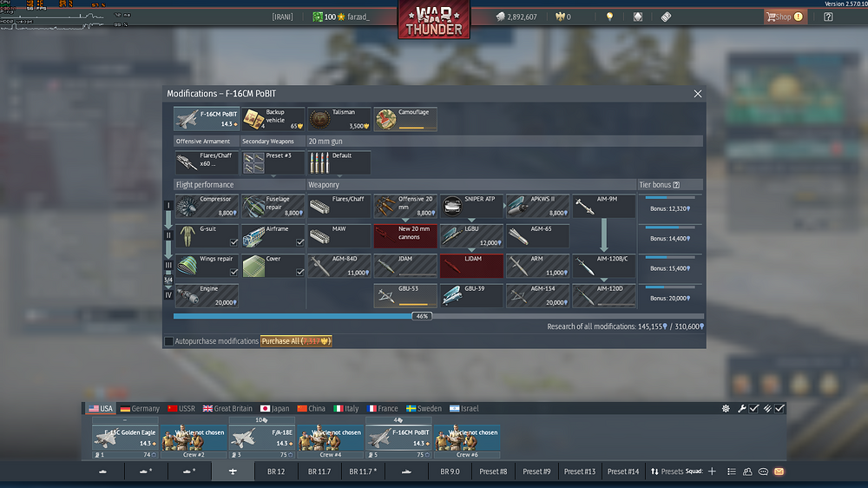868x488 pixels.
Task: Click the Purchase All button
Action: [x=296, y=341]
